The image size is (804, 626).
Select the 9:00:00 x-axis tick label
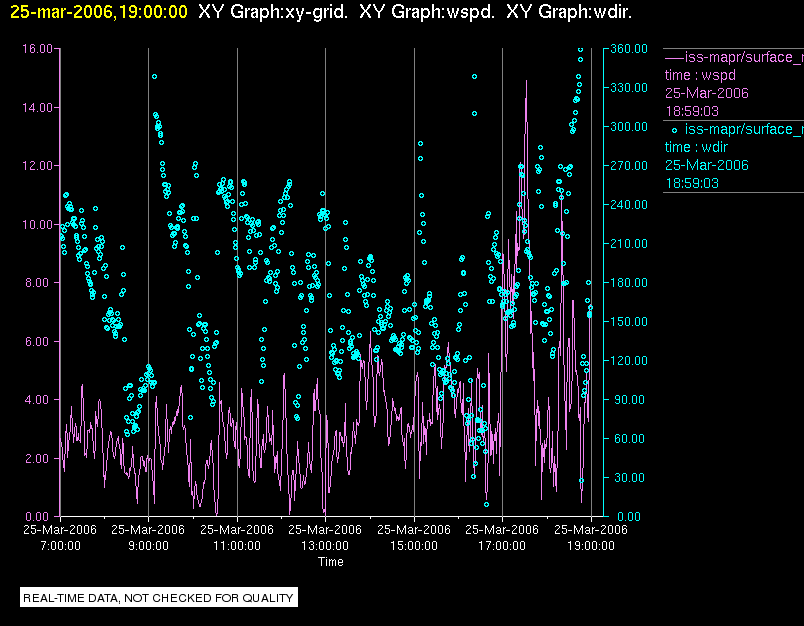point(148,546)
